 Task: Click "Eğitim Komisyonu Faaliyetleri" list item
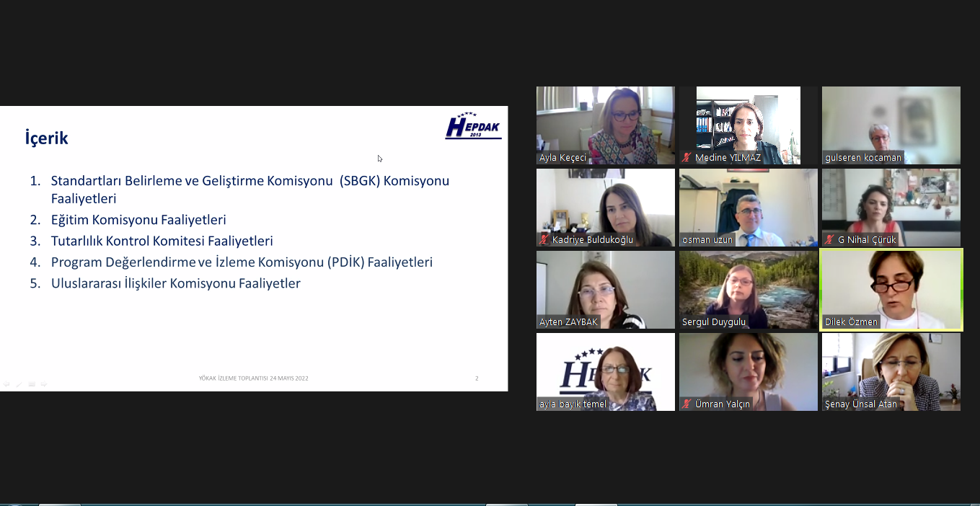point(138,220)
